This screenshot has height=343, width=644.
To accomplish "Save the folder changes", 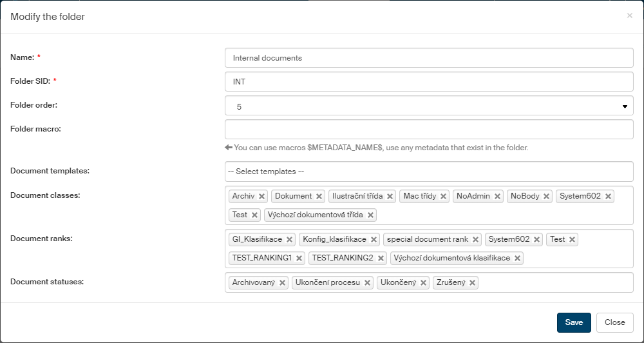I will (x=574, y=322).
